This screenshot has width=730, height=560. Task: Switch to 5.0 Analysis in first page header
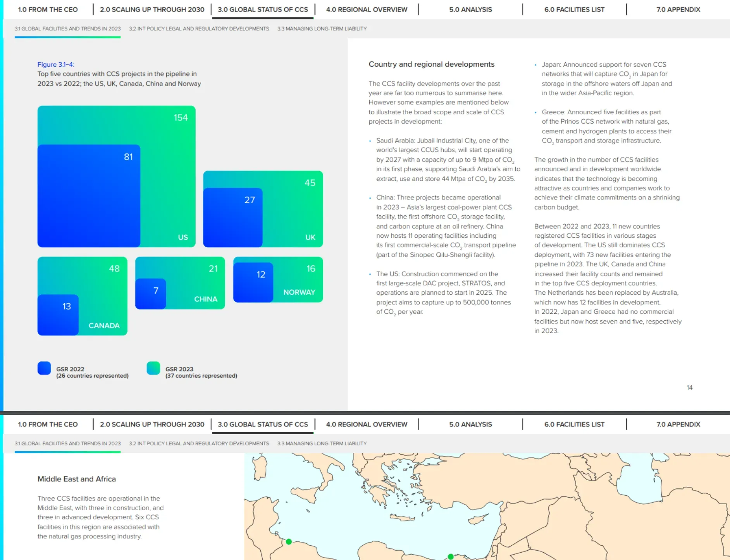[x=470, y=10]
